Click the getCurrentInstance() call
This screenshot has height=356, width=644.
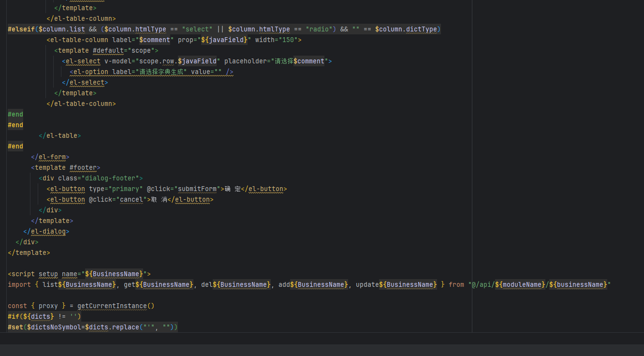point(116,306)
